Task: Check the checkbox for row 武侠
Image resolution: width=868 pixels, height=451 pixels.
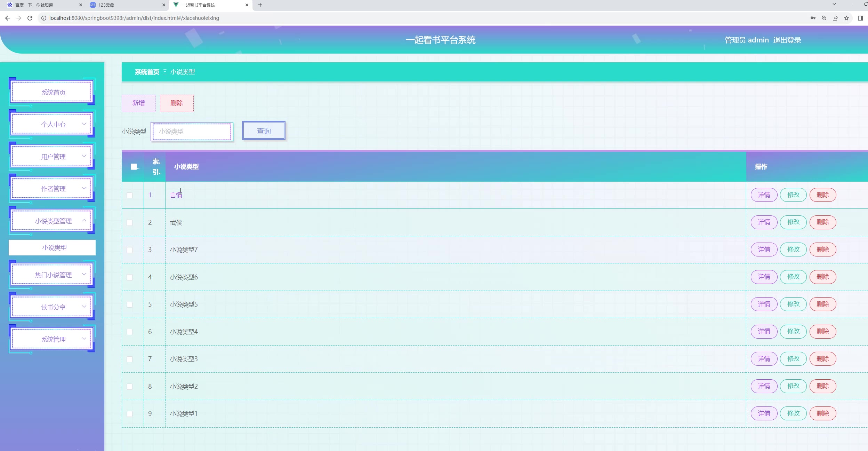Action: coord(130,222)
